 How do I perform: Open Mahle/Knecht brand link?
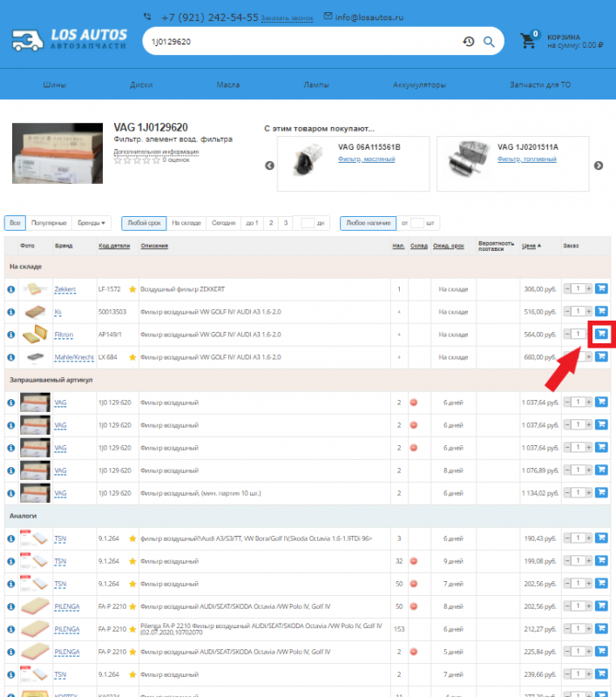(74, 357)
